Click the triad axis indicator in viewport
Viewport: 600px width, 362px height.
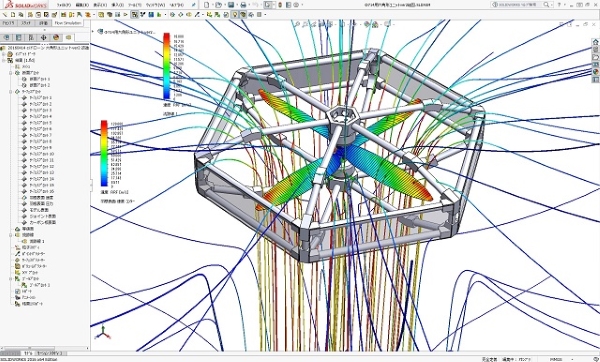coord(103,333)
